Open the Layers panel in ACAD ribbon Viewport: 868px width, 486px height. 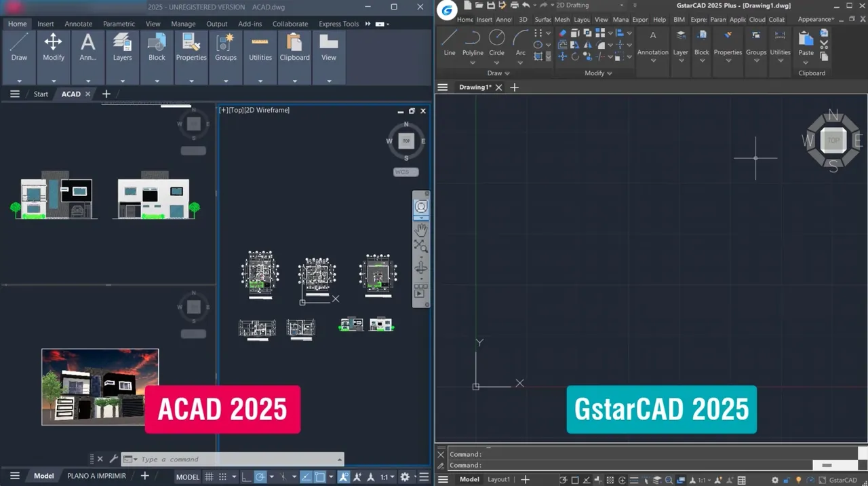123,57
